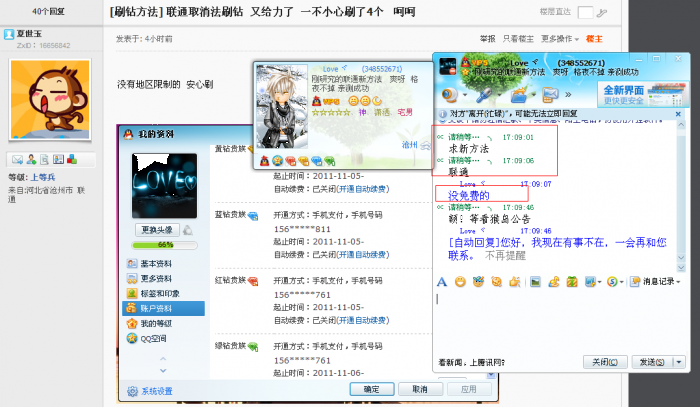The image size is (700, 407).
Task: Click the green diamond icon beside 绿钻贵族
Action: [x=253, y=347]
